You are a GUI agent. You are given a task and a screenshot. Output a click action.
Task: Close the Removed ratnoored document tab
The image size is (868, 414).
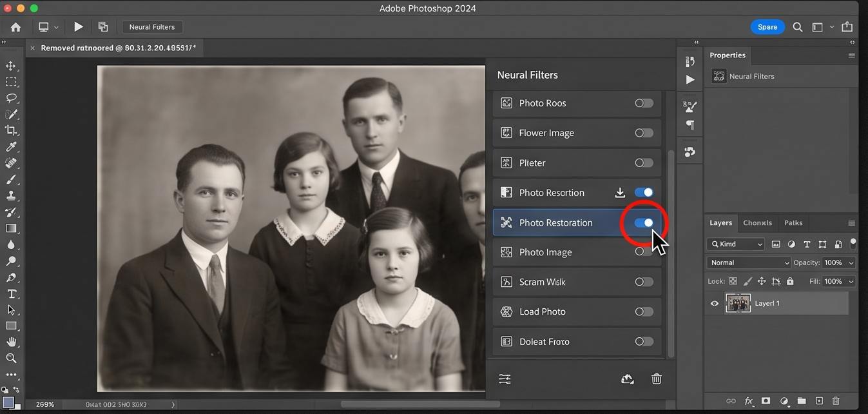click(x=32, y=48)
